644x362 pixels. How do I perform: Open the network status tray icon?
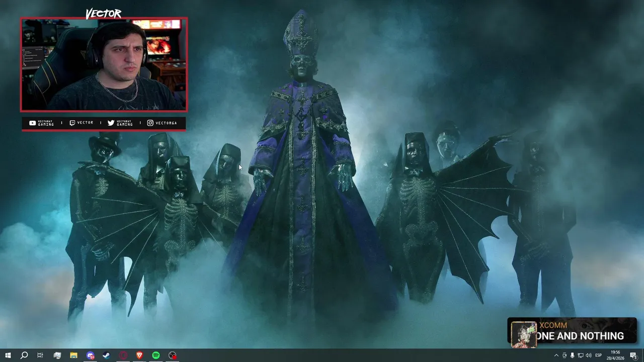(x=580, y=355)
